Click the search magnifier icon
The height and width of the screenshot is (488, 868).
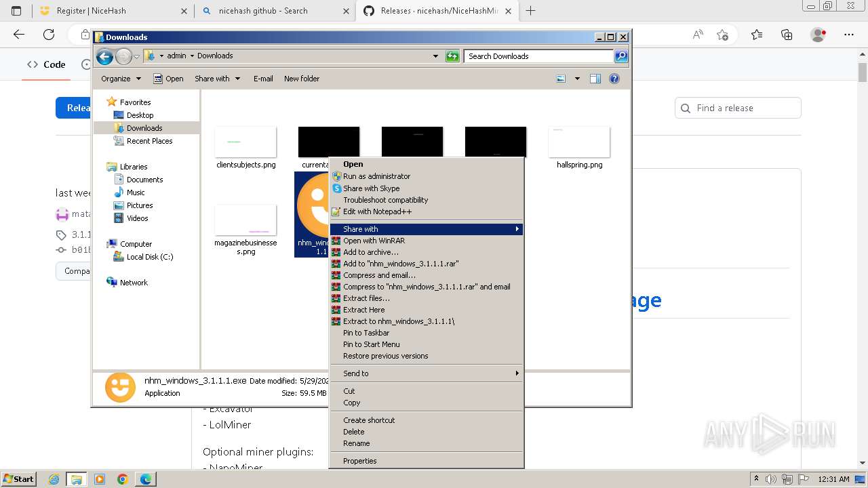621,56
